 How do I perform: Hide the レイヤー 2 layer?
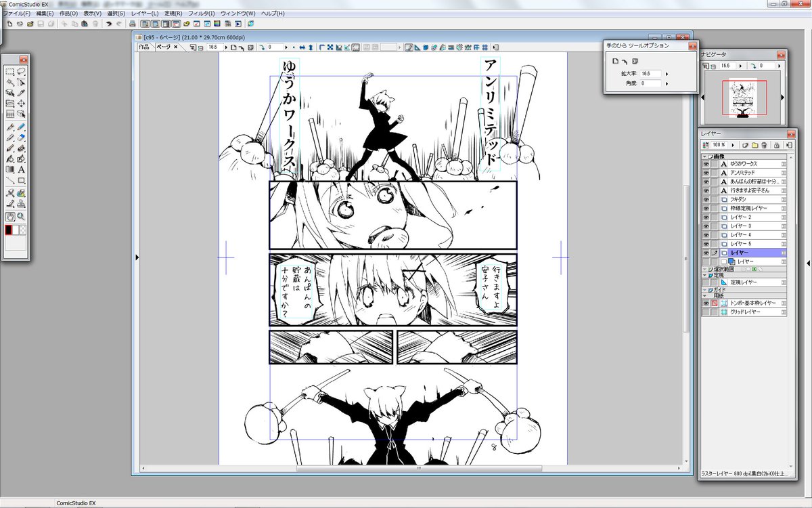tap(706, 217)
